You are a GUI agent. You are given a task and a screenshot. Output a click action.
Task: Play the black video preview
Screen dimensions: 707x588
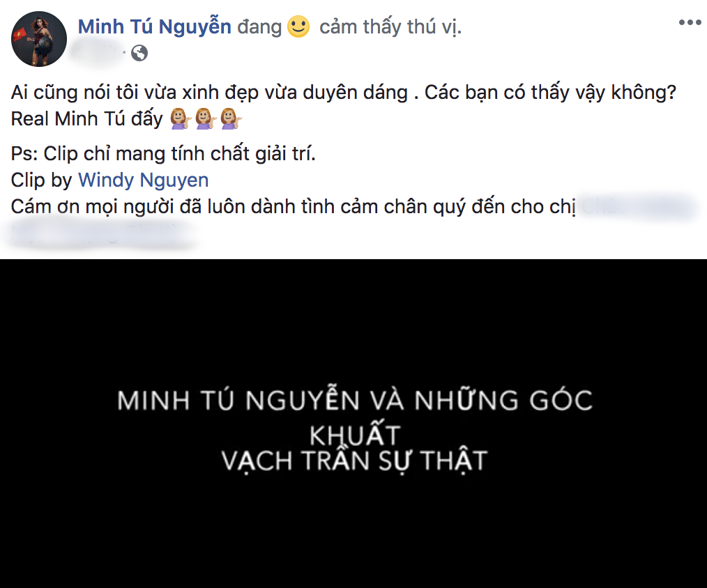click(353, 424)
